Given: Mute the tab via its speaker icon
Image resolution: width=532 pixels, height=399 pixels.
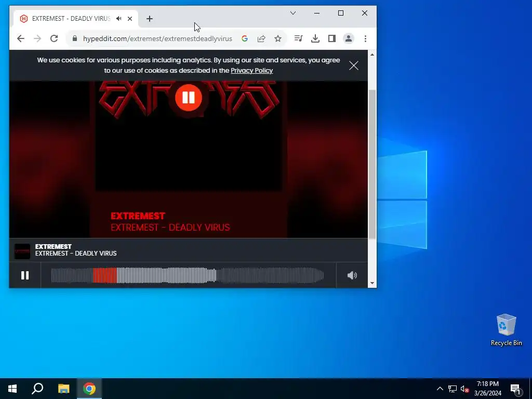Looking at the screenshot, I should tap(118, 19).
